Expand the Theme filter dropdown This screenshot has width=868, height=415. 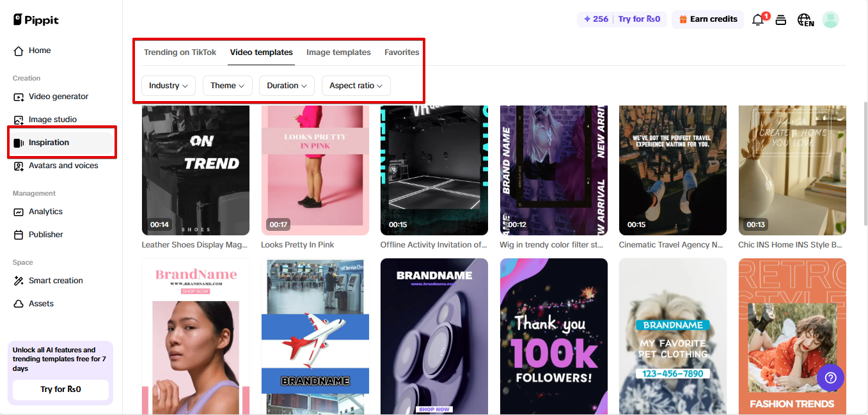tap(228, 86)
